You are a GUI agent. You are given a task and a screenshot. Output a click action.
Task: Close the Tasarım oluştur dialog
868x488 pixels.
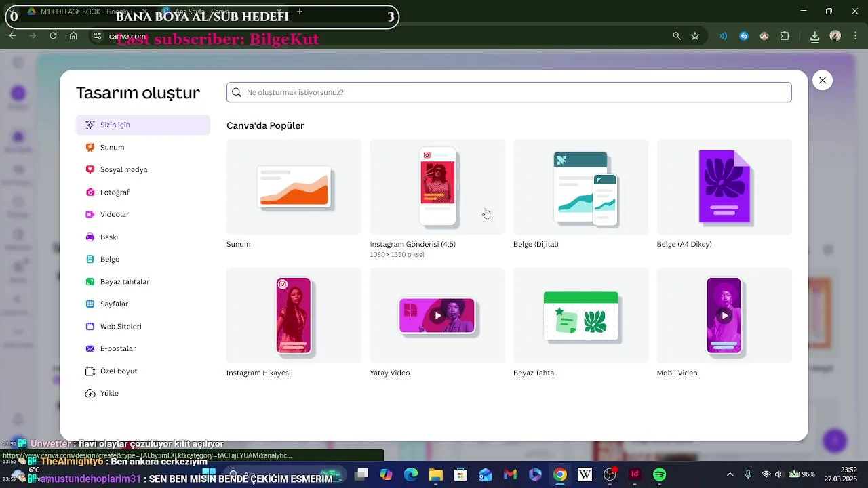(x=823, y=80)
